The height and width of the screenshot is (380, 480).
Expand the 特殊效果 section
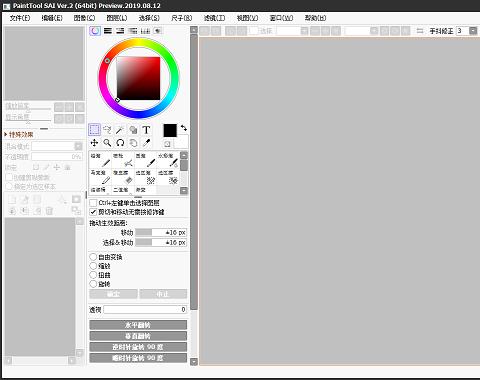(19, 134)
